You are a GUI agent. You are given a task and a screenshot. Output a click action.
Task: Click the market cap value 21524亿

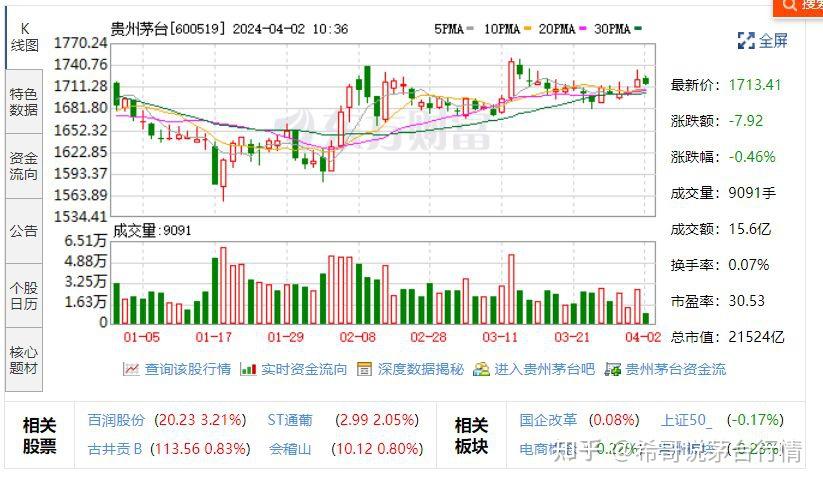pos(756,337)
